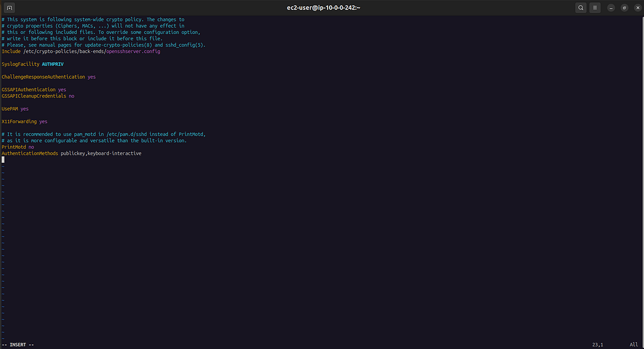Click yes after X11Forwarding
This screenshot has height=349, width=644.
point(43,121)
